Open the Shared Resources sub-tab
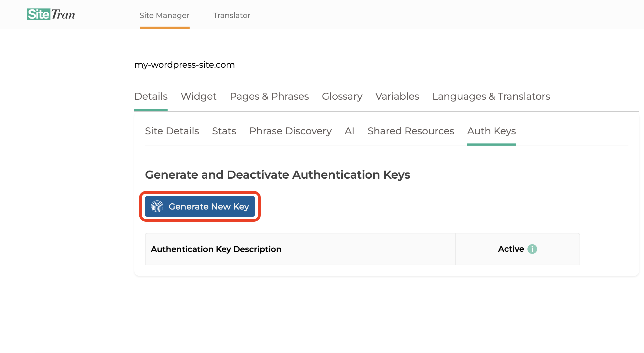The height and width of the screenshot is (353, 644). point(411,131)
